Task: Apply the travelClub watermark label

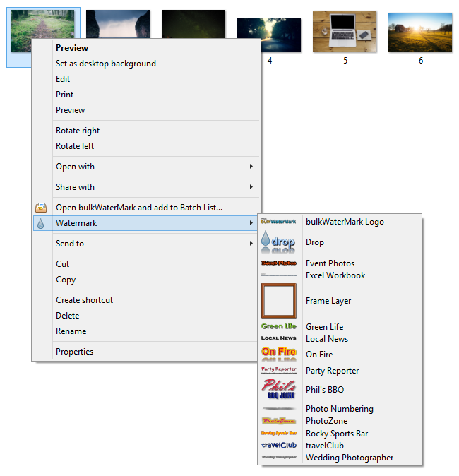Action: click(325, 446)
